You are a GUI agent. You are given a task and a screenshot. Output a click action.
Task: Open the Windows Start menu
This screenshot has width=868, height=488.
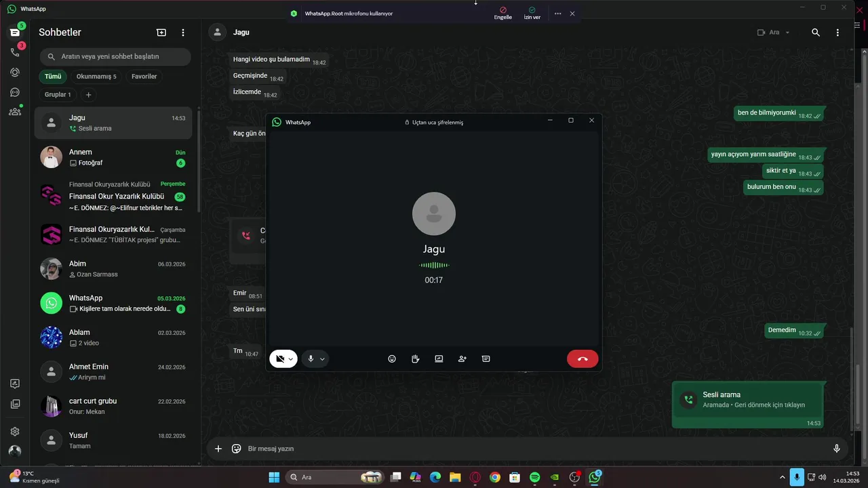coord(274,477)
